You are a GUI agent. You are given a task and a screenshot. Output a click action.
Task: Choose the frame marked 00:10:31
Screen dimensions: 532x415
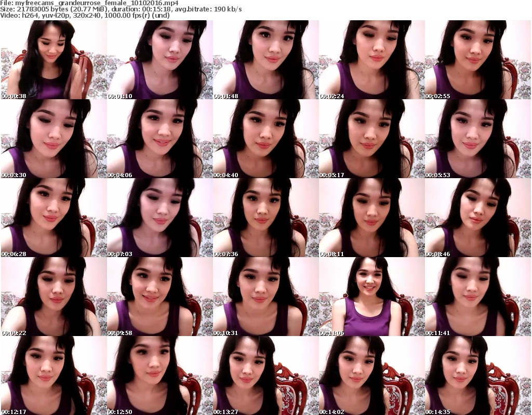tap(266, 297)
